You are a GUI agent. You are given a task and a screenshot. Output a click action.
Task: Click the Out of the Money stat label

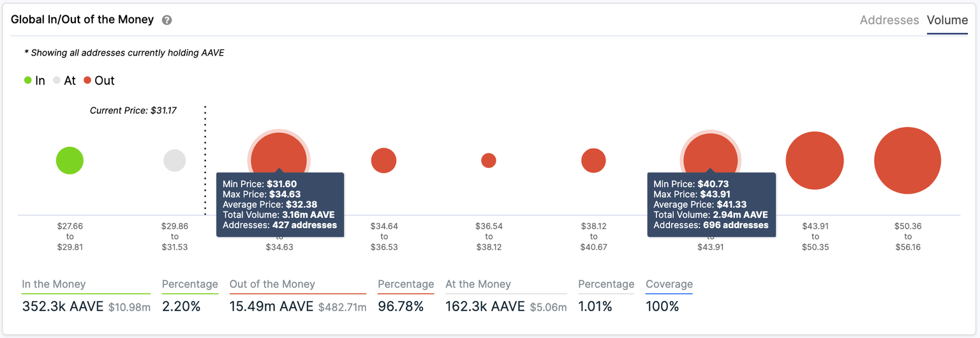click(272, 284)
